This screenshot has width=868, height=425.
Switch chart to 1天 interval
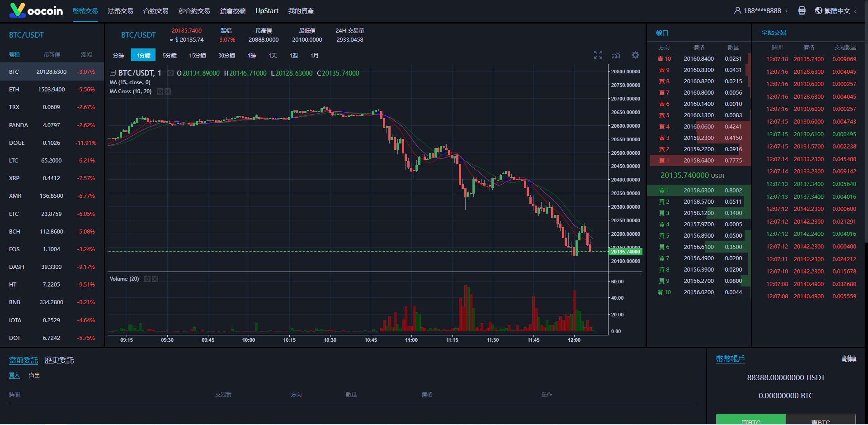point(273,56)
